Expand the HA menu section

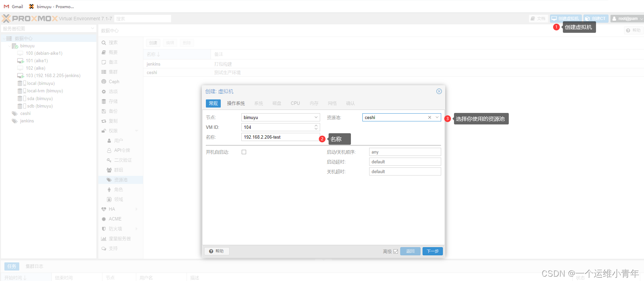click(x=137, y=209)
